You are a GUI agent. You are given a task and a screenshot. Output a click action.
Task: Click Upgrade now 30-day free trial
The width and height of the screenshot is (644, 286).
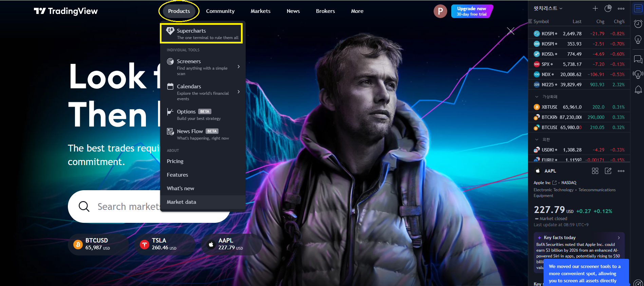click(x=472, y=11)
